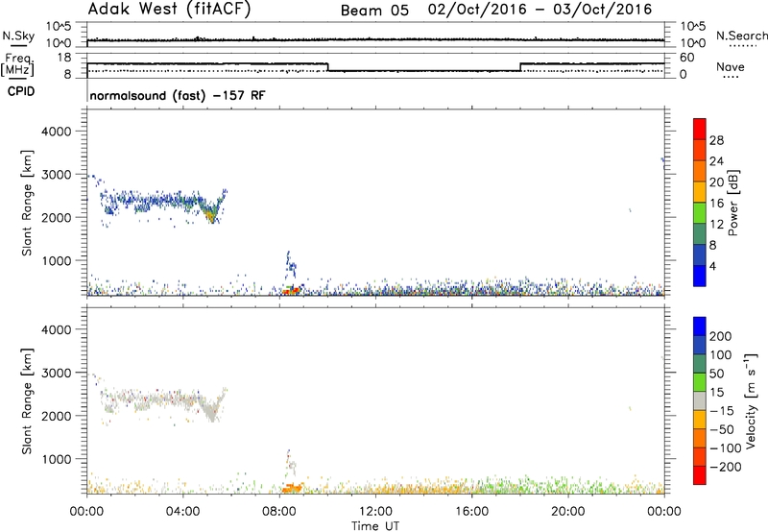Click the -100 to -200 Velocity colorbar segment

700,456
